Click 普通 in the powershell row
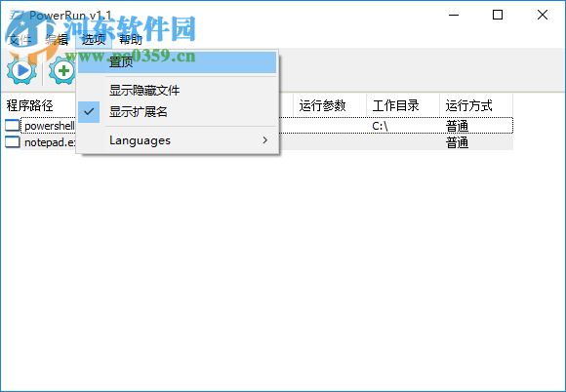 (x=457, y=126)
